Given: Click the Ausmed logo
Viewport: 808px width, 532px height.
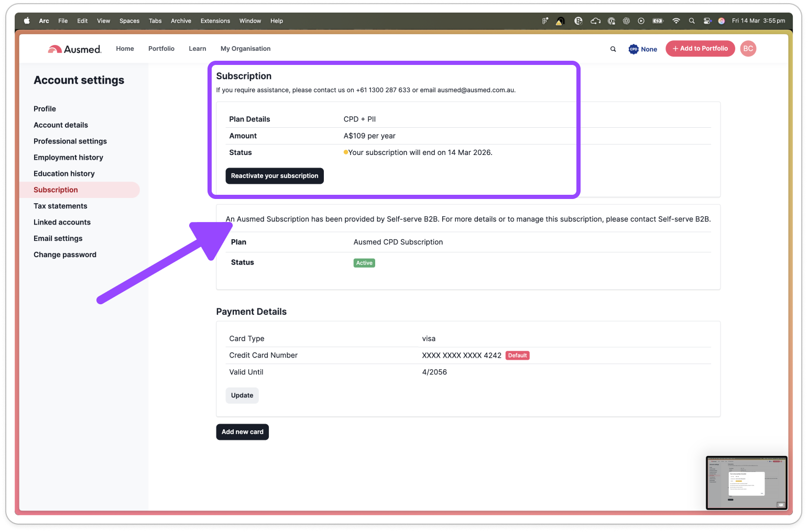Looking at the screenshot, I should [x=74, y=49].
